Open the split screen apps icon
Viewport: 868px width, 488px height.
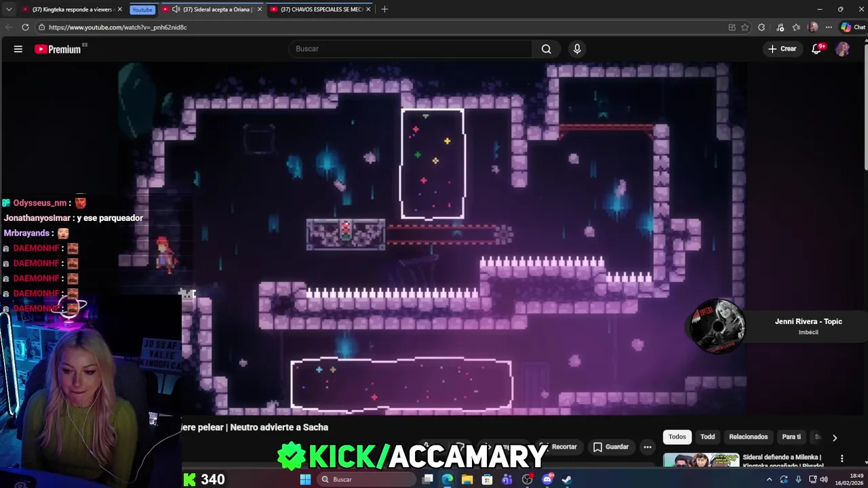tap(732, 27)
